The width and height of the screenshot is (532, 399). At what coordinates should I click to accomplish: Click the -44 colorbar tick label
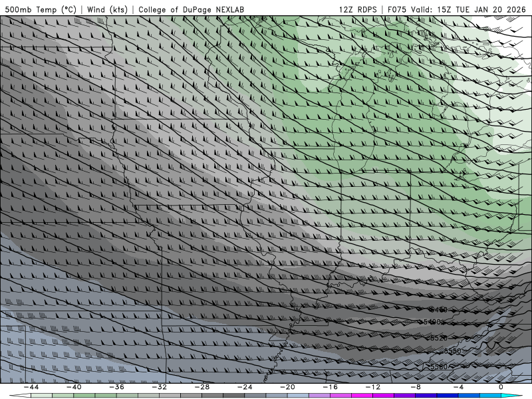[x=31, y=387]
